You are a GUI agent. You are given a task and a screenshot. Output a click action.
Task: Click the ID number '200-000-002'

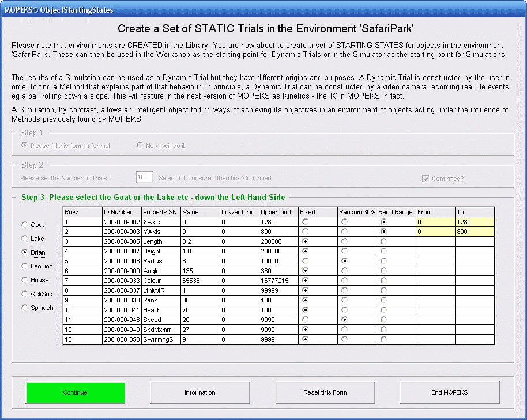pyautogui.click(x=122, y=222)
